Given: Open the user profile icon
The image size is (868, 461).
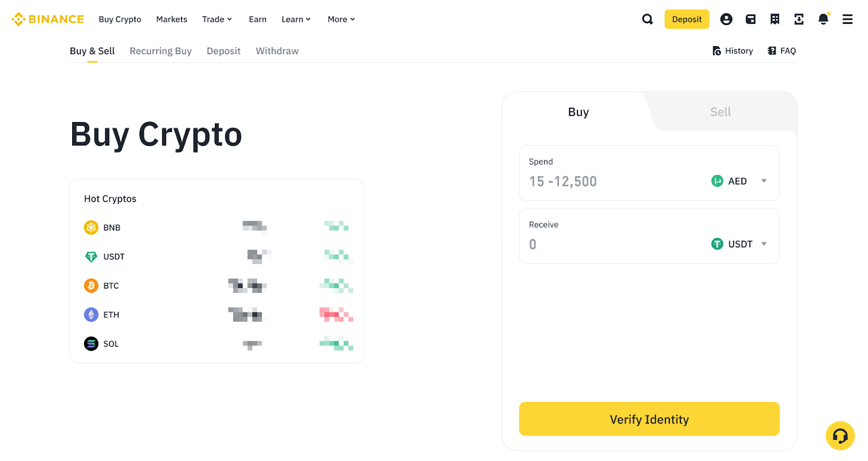Looking at the screenshot, I should point(726,20).
